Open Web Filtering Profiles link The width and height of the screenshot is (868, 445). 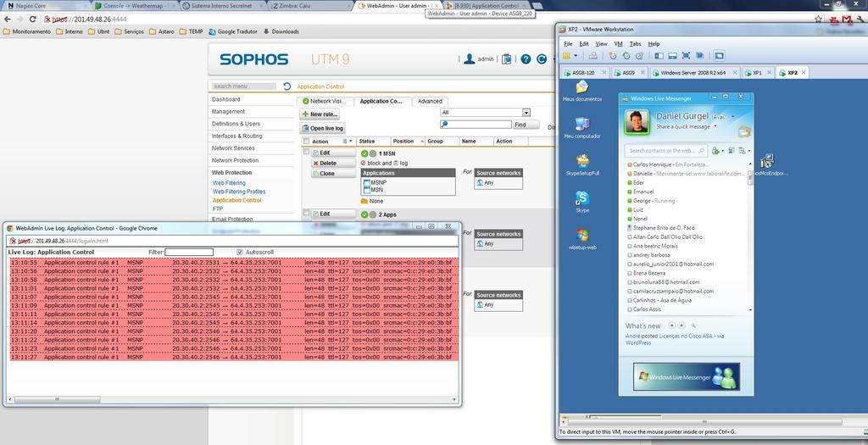pyautogui.click(x=239, y=192)
